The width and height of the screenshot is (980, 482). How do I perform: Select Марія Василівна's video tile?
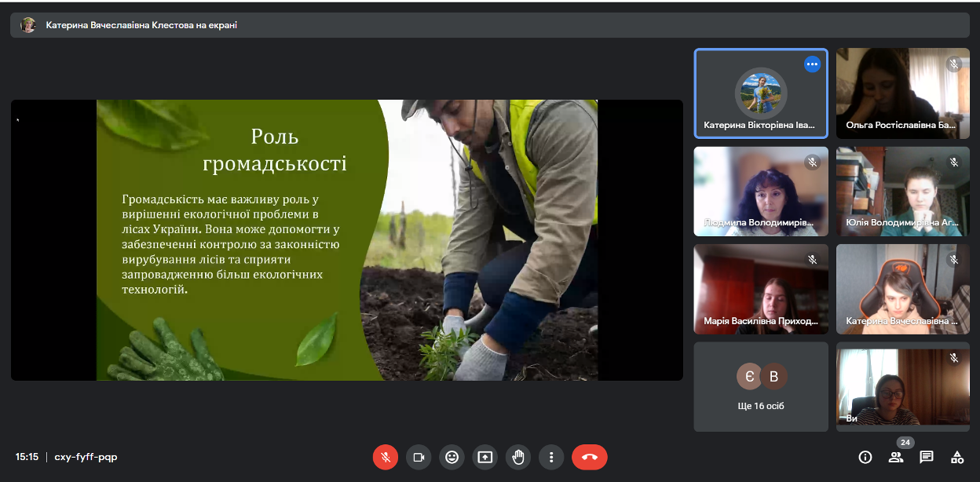click(x=760, y=289)
